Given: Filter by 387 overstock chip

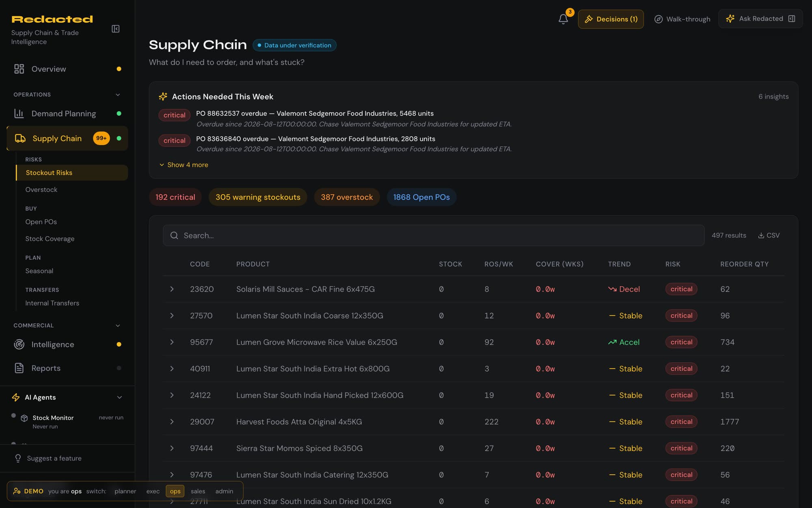Looking at the screenshot, I should pyautogui.click(x=347, y=197).
